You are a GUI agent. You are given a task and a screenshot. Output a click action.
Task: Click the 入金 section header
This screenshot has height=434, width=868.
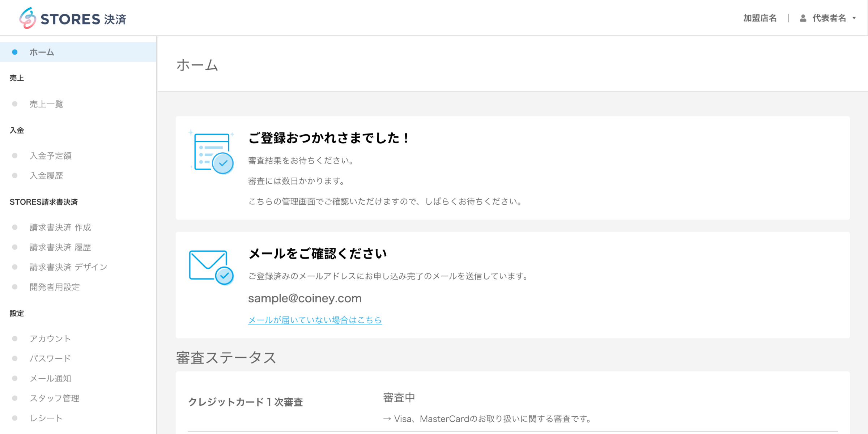[17, 131]
